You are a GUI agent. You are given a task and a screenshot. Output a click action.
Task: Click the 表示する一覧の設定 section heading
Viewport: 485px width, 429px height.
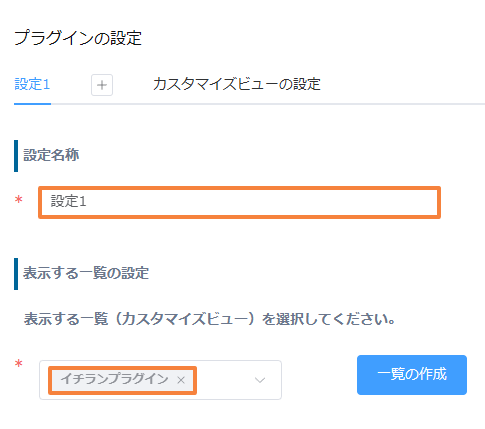click(x=86, y=273)
